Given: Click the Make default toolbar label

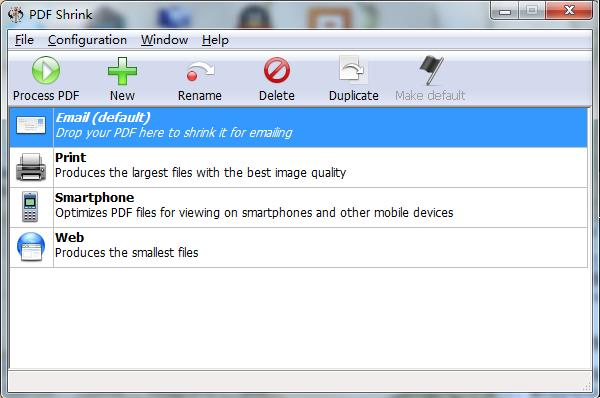Looking at the screenshot, I should point(430,95).
